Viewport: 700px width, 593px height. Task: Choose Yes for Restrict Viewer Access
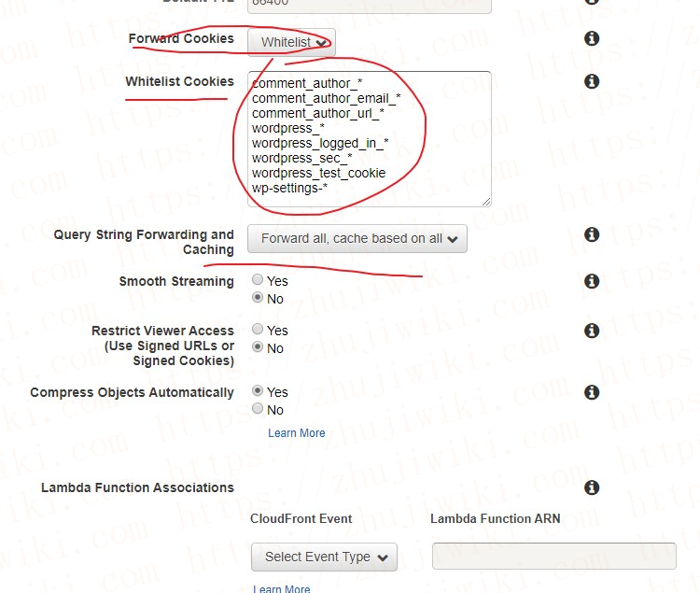point(258,329)
